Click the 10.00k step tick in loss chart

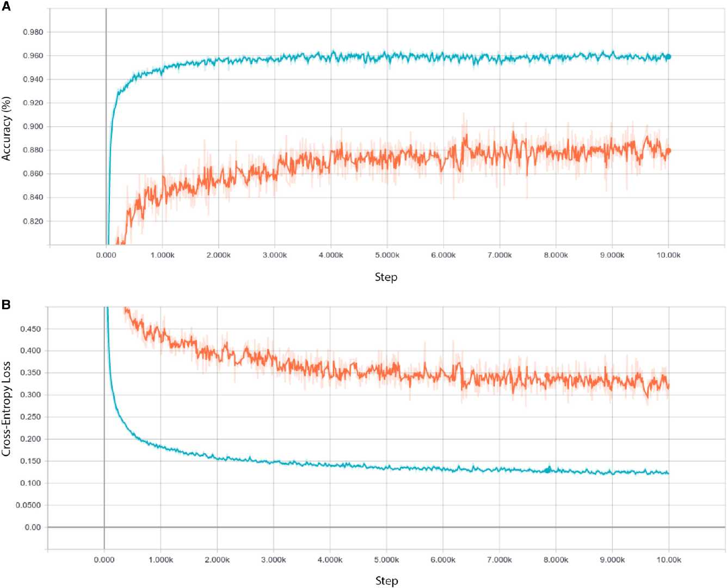click(669, 560)
